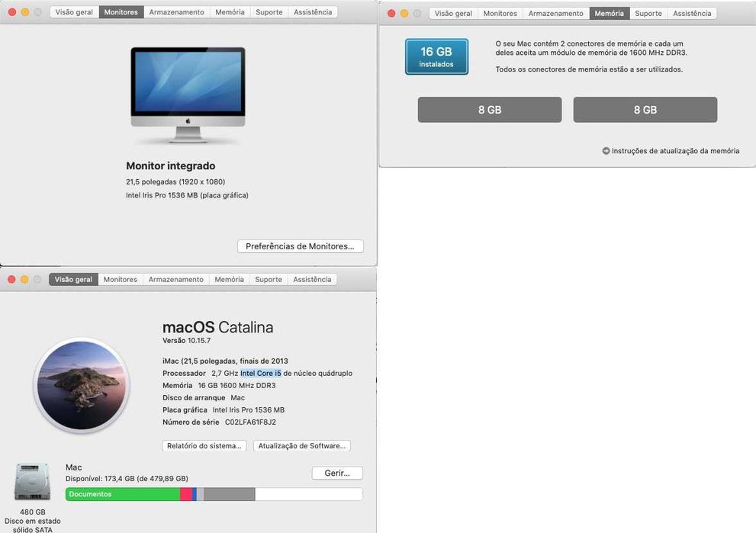Open Visão geral tab in the Monitores window

pyautogui.click(x=74, y=12)
